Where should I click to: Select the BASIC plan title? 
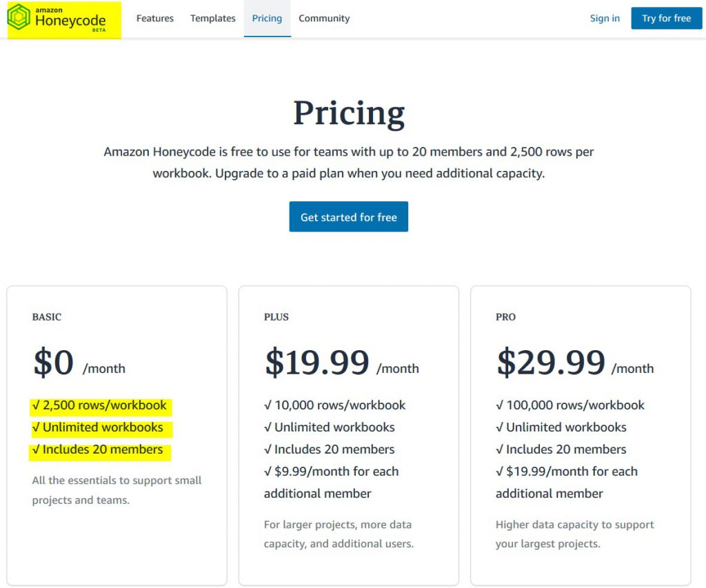[47, 317]
